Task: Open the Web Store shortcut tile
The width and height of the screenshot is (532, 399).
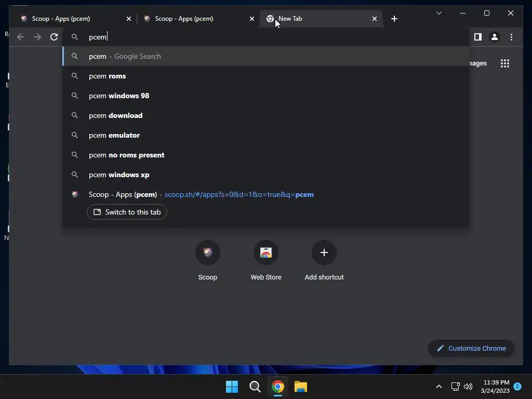Action: pyautogui.click(x=266, y=261)
